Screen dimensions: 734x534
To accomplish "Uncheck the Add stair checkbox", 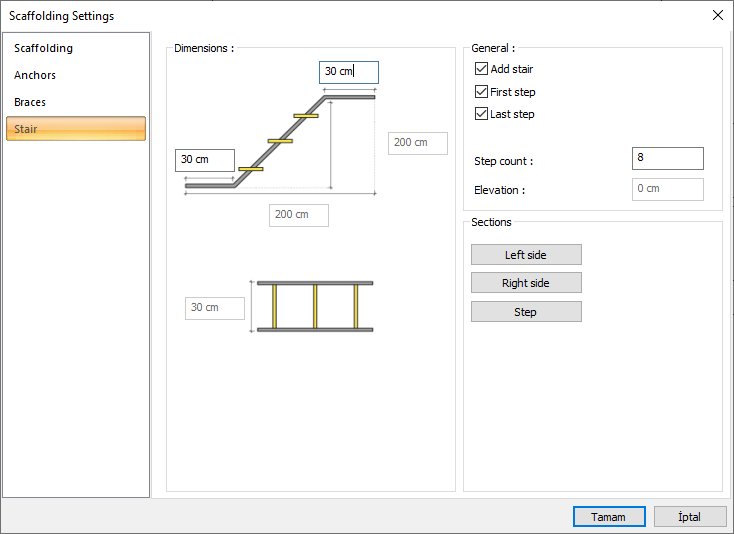I will pyautogui.click(x=482, y=70).
